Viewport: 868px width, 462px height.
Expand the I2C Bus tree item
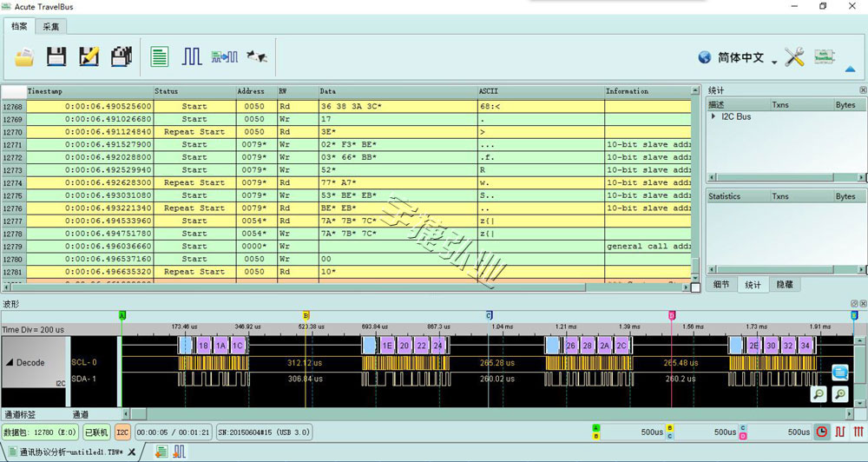(x=713, y=116)
